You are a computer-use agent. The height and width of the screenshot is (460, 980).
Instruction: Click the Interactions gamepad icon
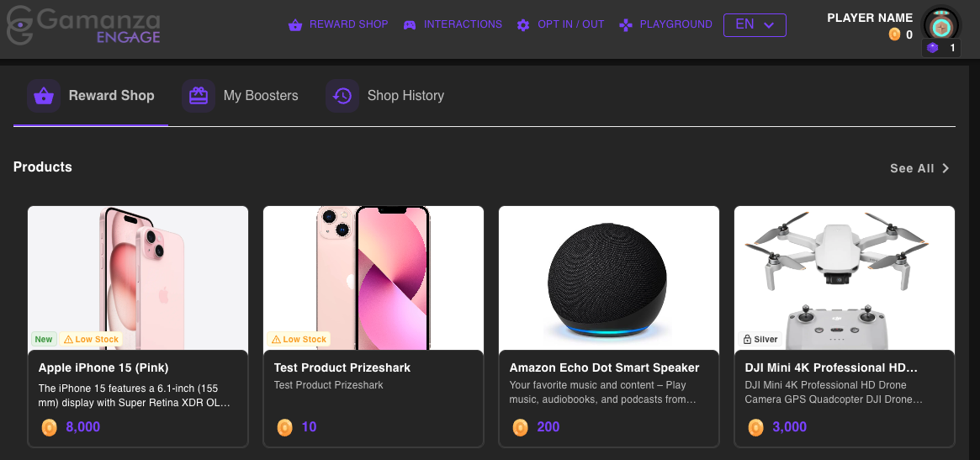[410, 25]
